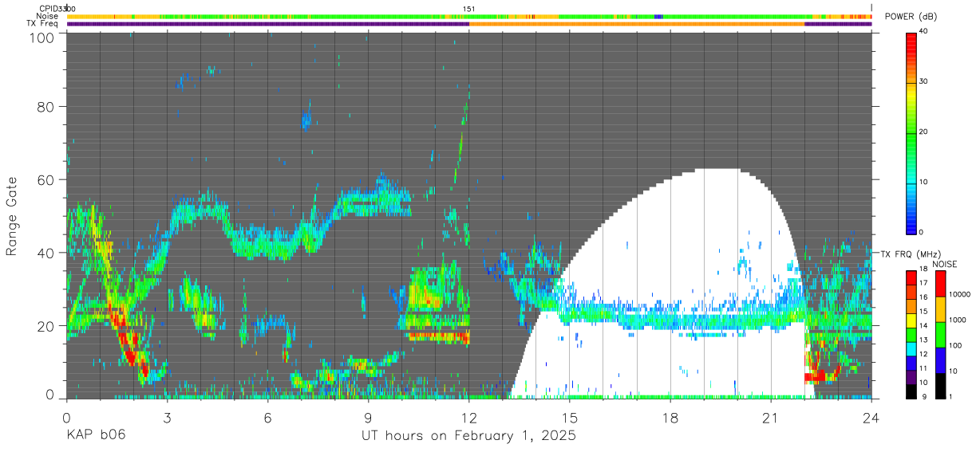Image resolution: width=980 pixels, height=452 pixels.
Task: Click the UT hours on February 1, 2025 label
Action: click(468, 436)
